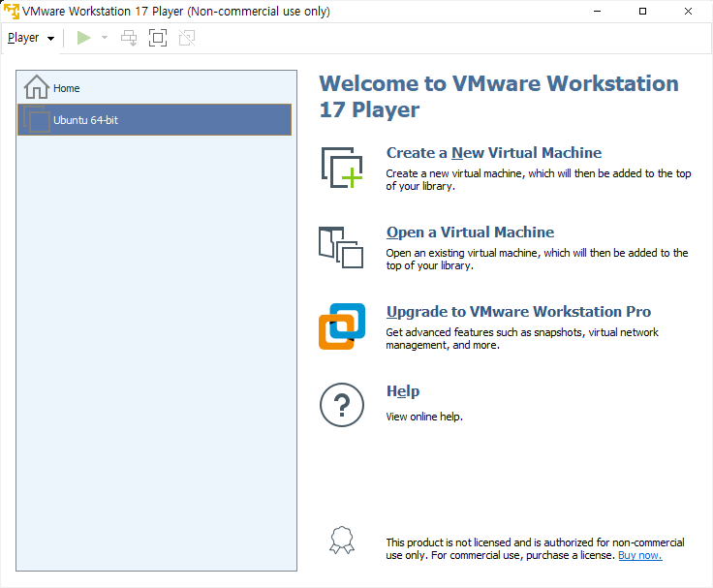Click the Buy now link
This screenshot has width=713, height=588.
[x=639, y=555]
